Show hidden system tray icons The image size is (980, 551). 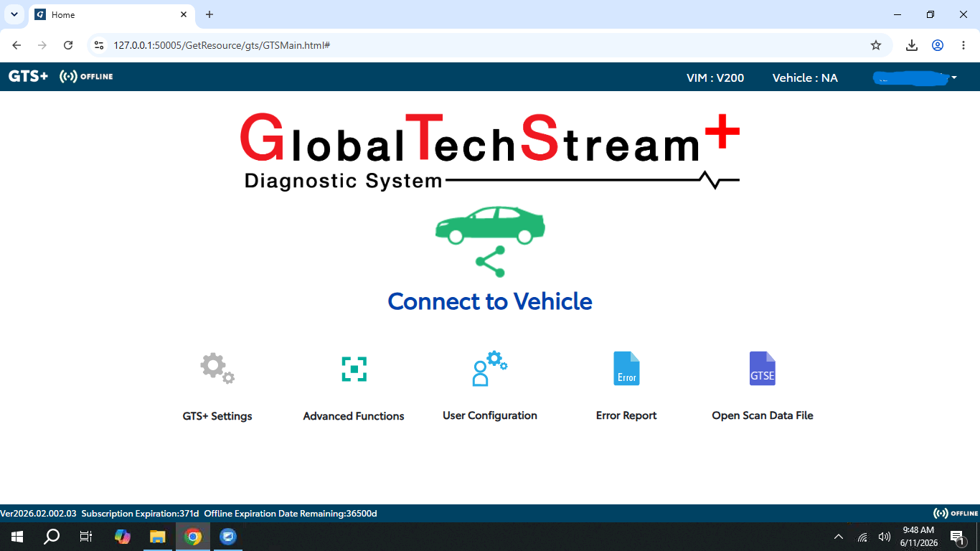tap(839, 537)
